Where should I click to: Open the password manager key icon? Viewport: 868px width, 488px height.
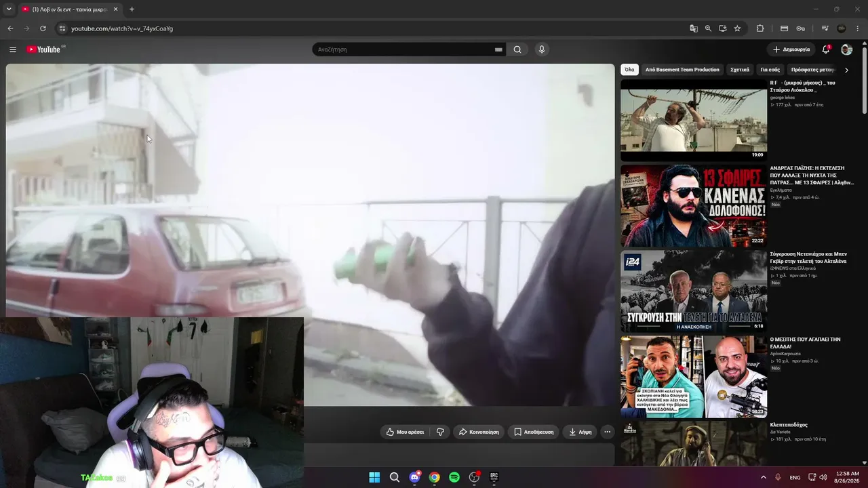(x=801, y=28)
